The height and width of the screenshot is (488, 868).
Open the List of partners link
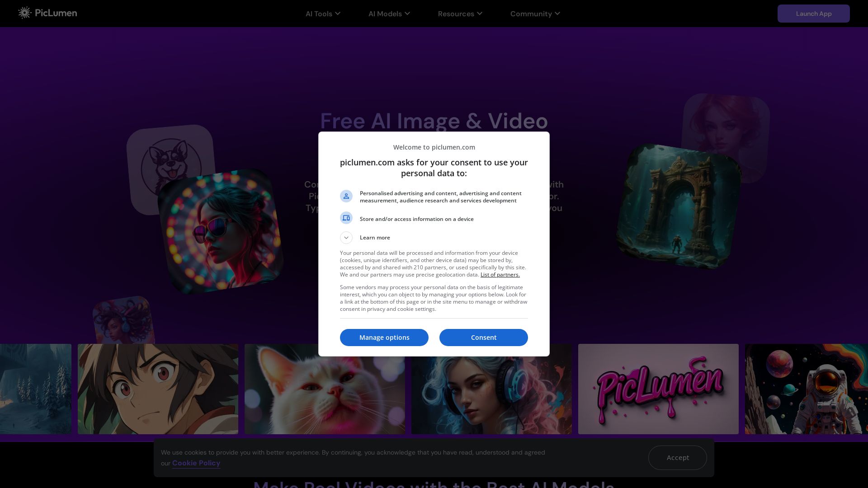pyautogui.click(x=500, y=275)
